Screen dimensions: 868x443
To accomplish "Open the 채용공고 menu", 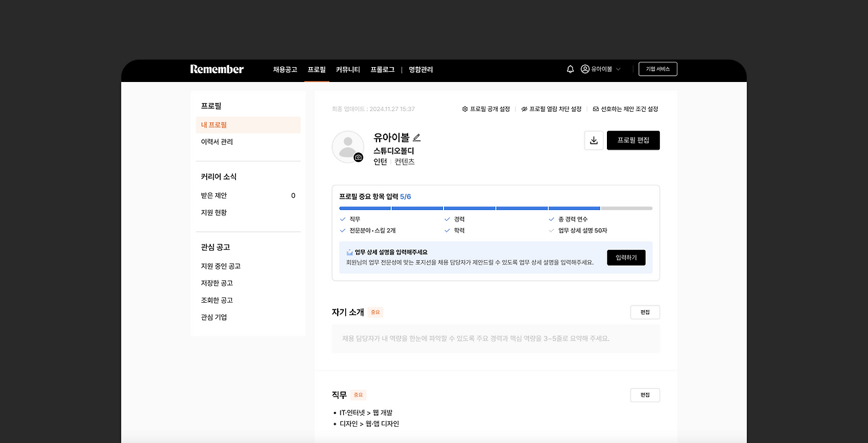I will (x=285, y=69).
